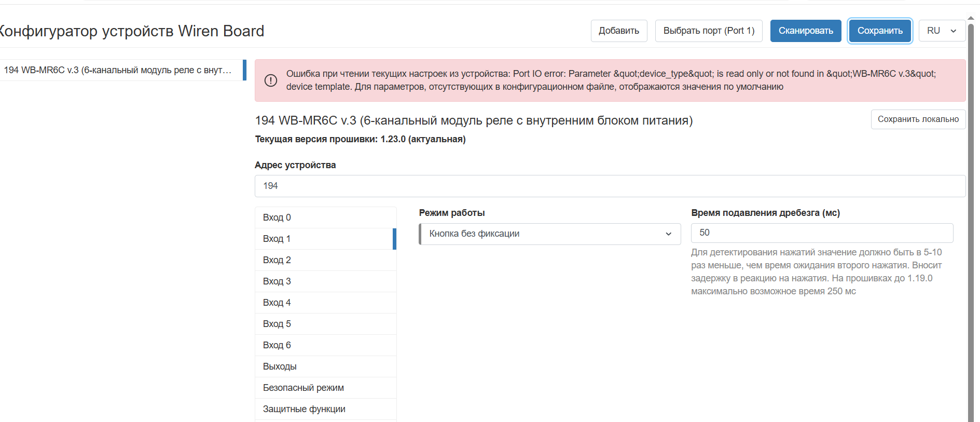Image resolution: width=980 pixels, height=422 pixels.
Task: Click the Адрес устройства input field
Action: point(610,186)
